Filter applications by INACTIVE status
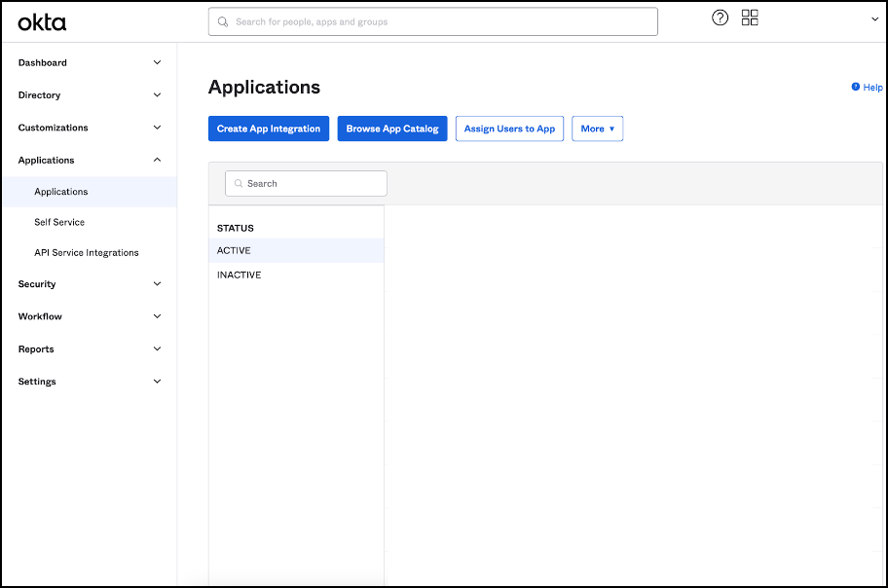The image size is (888, 588). coord(240,275)
